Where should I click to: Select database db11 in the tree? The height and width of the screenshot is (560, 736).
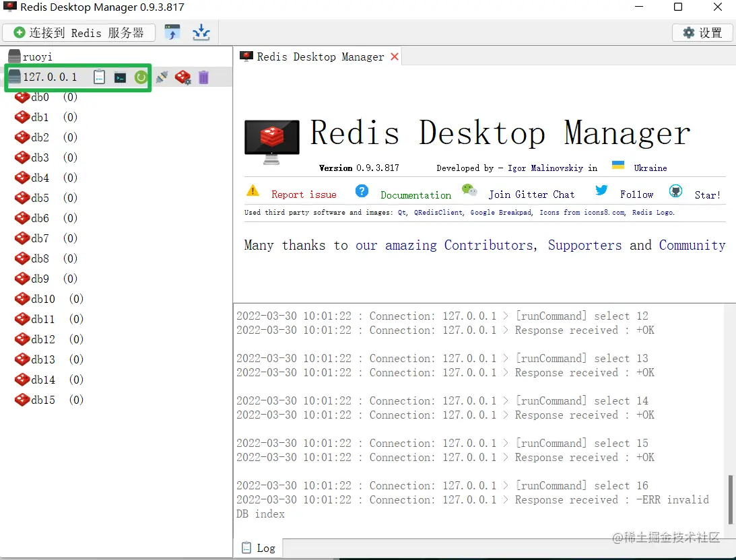click(x=48, y=319)
